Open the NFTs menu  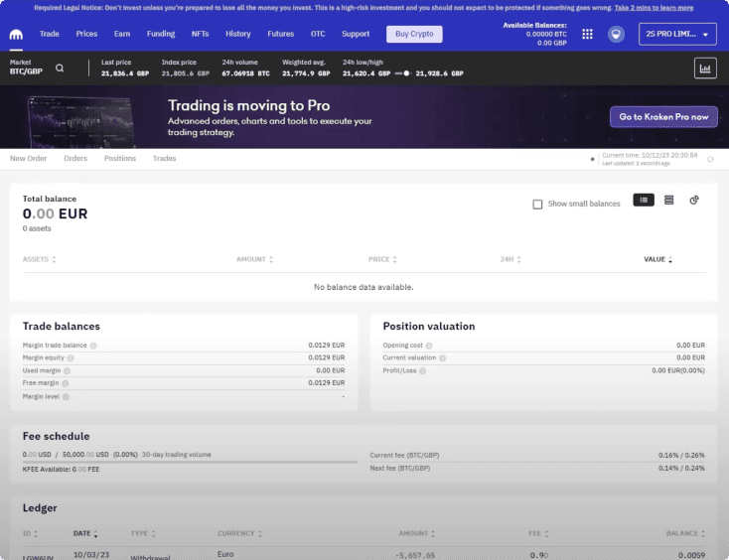pos(200,34)
